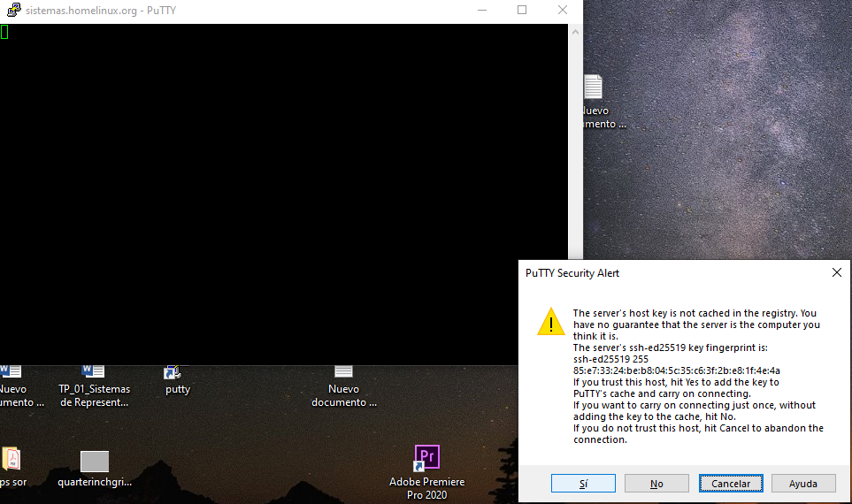
Task: Maximize the sistemas.homelinux.org PuTTY window
Action: (522, 11)
